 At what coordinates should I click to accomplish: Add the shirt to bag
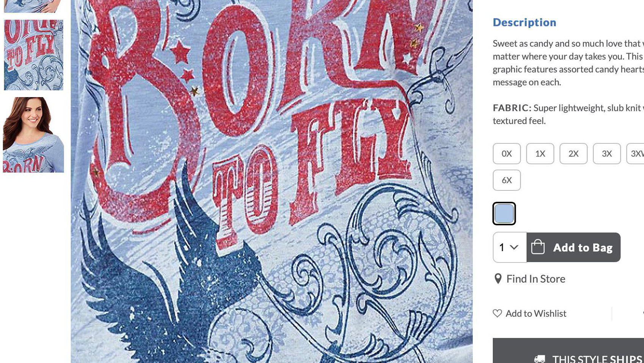[573, 247]
